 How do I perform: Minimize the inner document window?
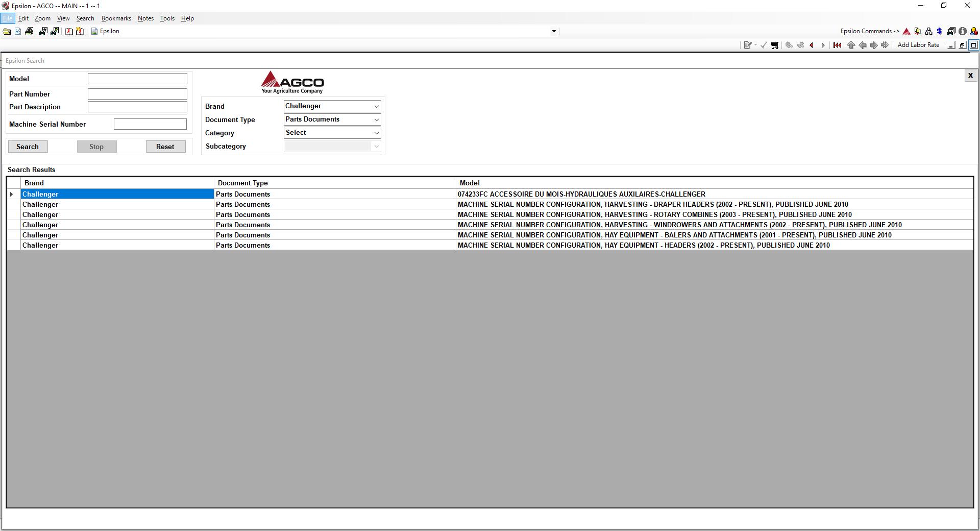(x=951, y=45)
